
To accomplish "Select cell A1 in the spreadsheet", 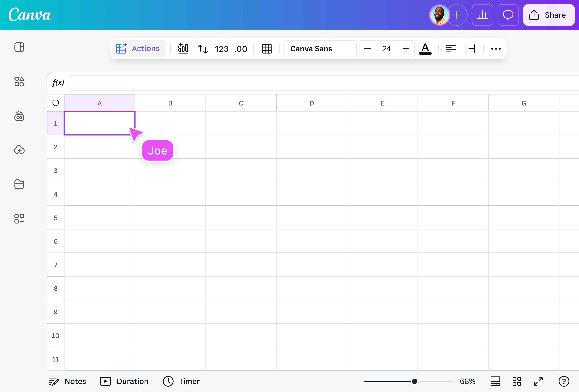I will [x=99, y=123].
